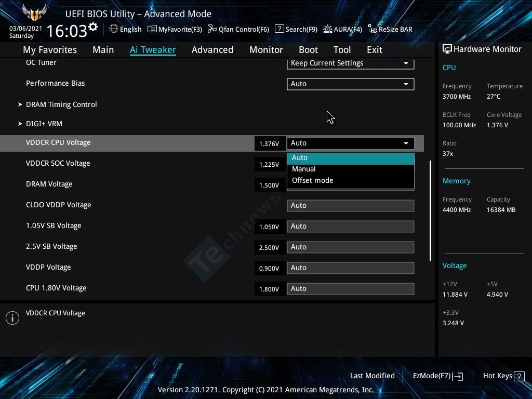
Task: Click the TUF logo emblem
Action: tap(34, 13)
